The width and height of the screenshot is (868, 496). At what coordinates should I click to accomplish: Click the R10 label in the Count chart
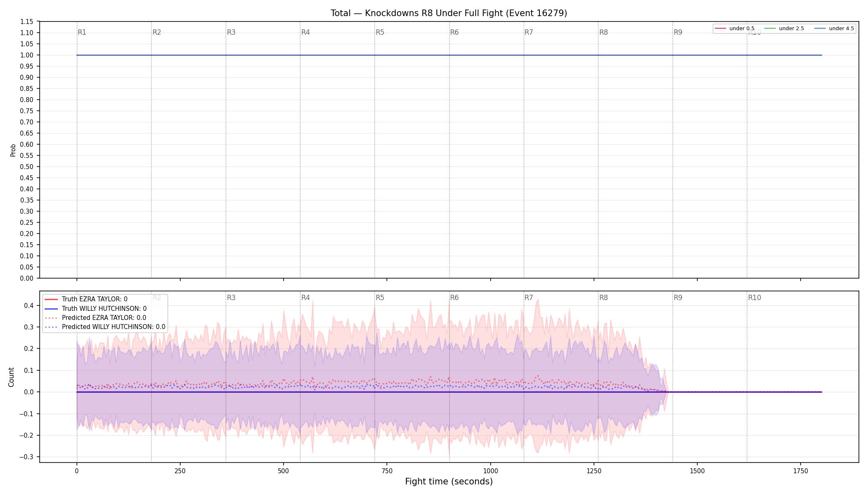pos(754,298)
